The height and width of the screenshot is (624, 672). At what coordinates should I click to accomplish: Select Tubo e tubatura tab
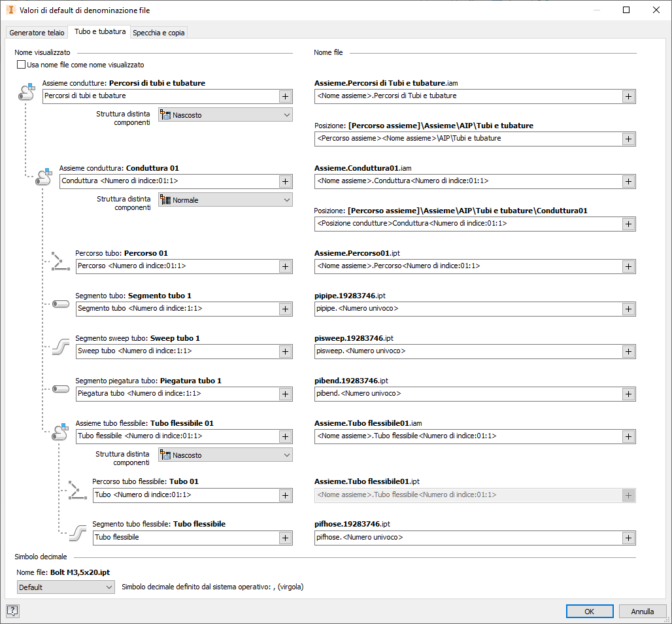tap(100, 31)
